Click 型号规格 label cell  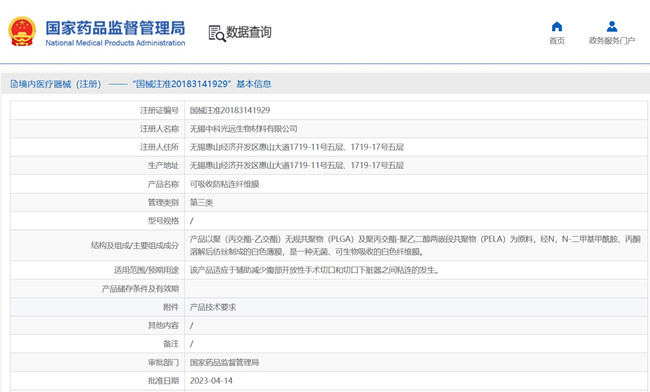point(97,220)
